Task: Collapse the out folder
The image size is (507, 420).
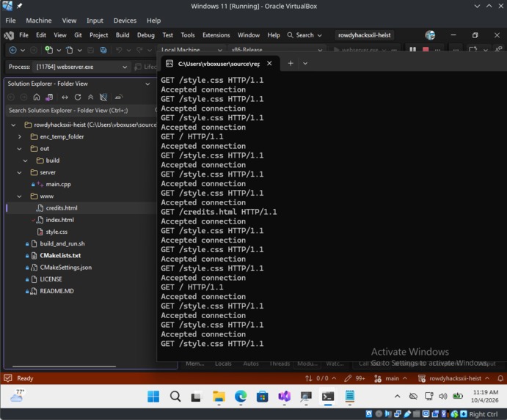Action: pyautogui.click(x=19, y=149)
